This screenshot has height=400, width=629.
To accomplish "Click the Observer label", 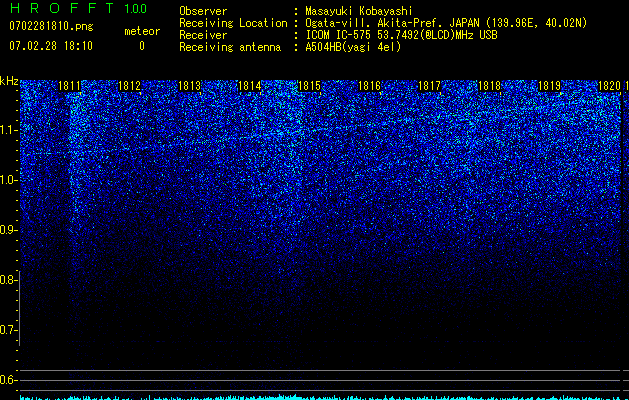I will pyautogui.click(x=203, y=11).
